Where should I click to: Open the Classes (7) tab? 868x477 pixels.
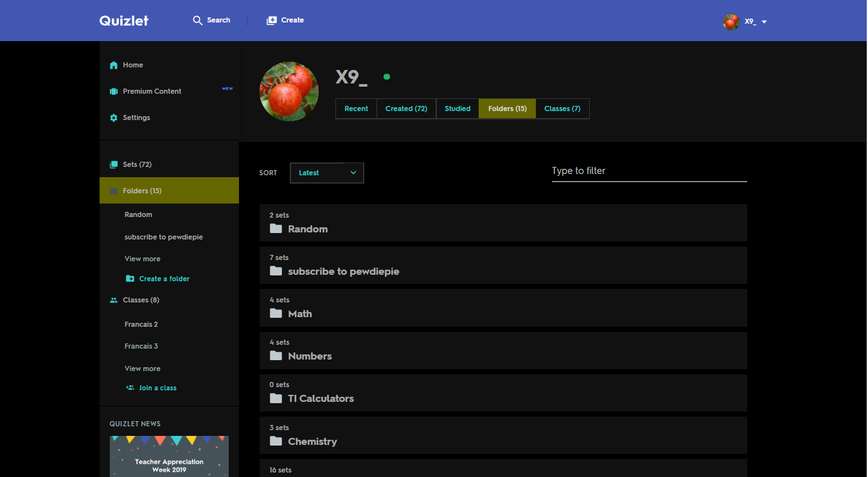[562, 108]
